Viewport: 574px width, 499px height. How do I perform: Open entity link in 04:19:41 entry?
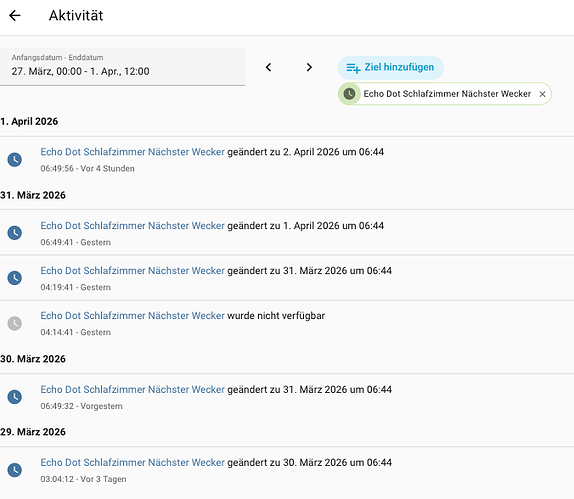pos(132,271)
